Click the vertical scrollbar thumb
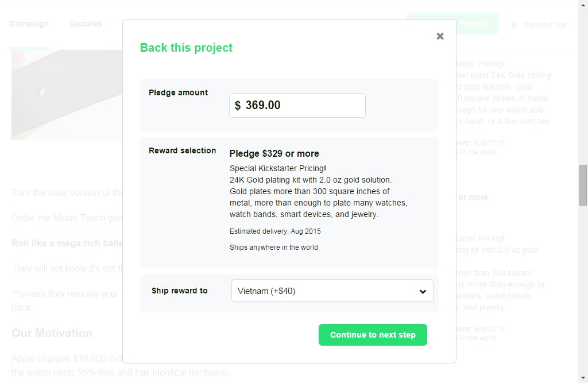 pyautogui.click(x=583, y=185)
